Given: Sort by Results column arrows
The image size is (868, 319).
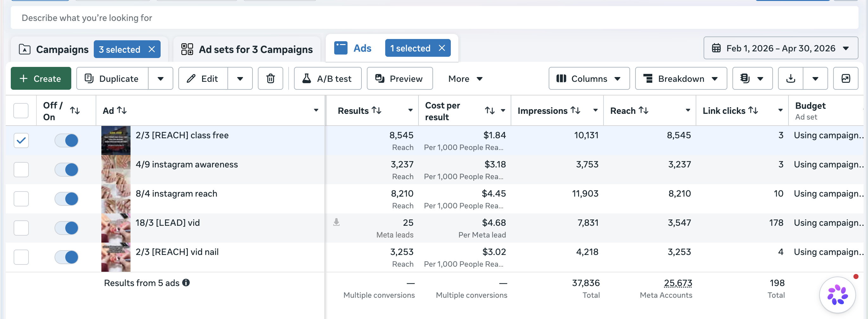Looking at the screenshot, I should pyautogui.click(x=376, y=111).
